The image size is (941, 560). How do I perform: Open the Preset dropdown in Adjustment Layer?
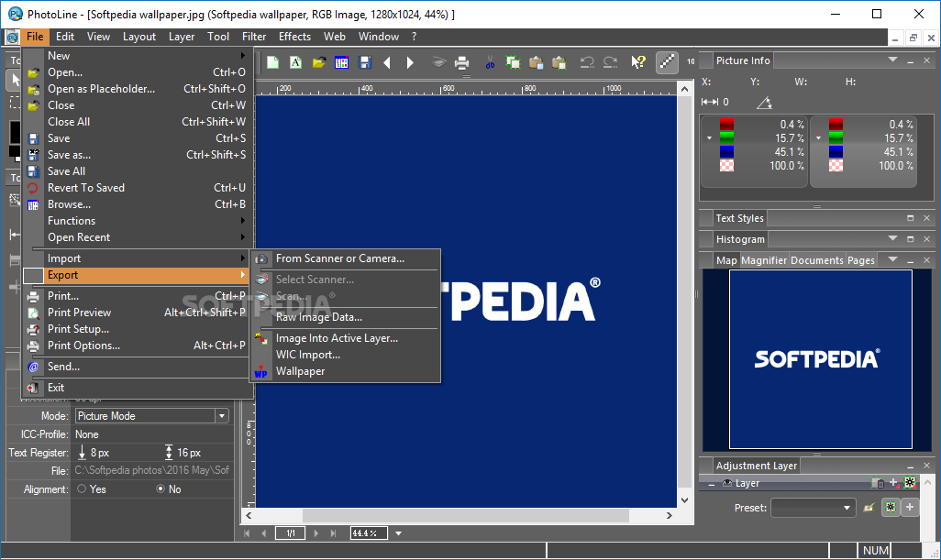coord(814,508)
